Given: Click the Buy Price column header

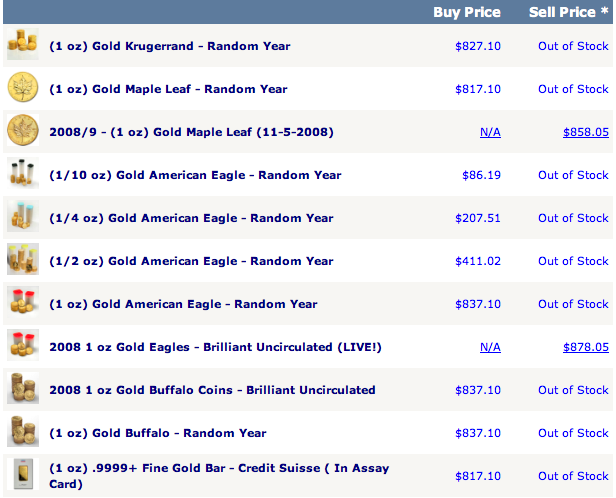Looking at the screenshot, I should [x=467, y=12].
